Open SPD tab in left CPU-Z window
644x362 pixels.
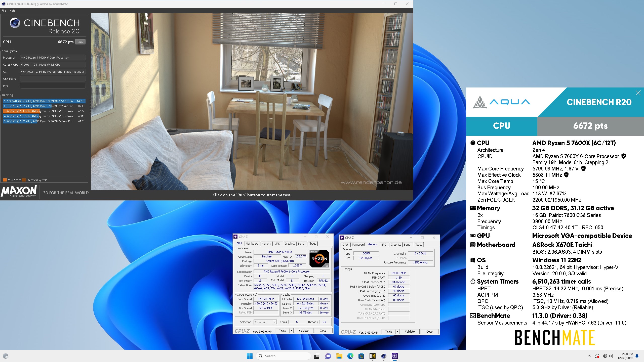[277, 244]
